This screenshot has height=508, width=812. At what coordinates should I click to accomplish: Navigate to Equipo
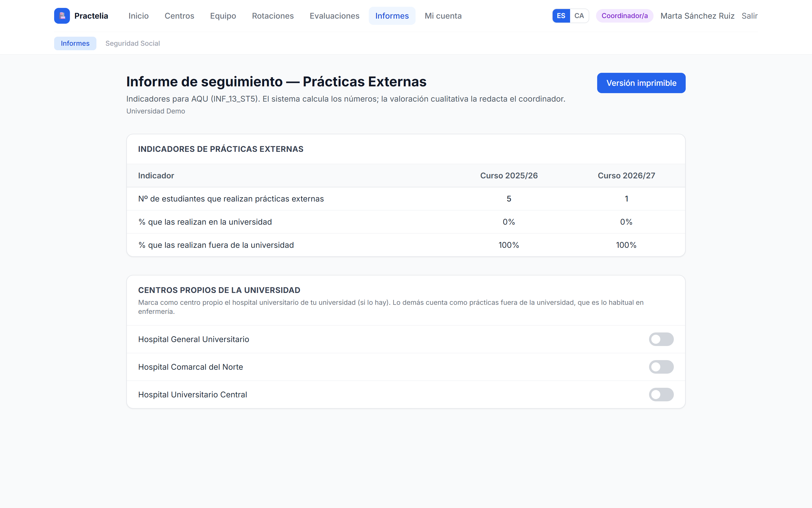tap(223, 16)
